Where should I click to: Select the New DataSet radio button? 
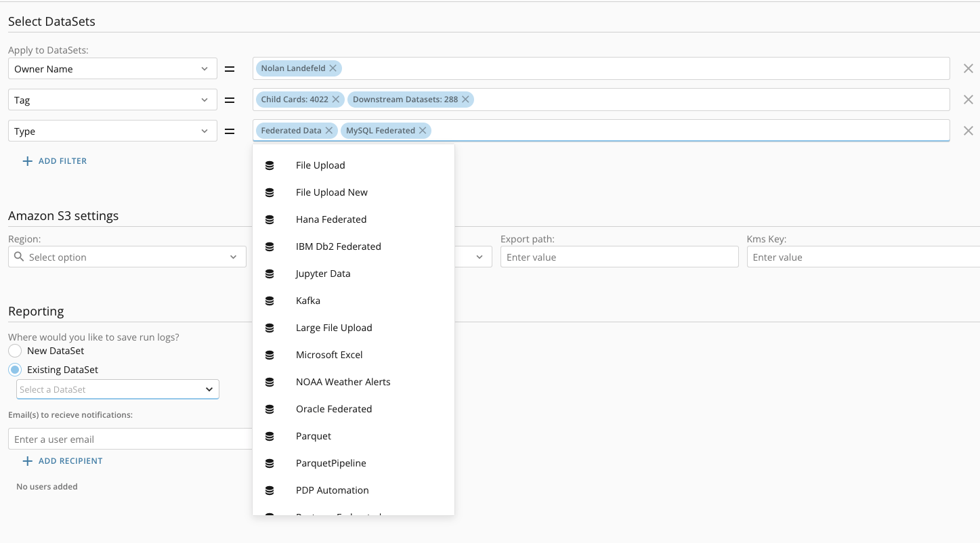(15, 351)
